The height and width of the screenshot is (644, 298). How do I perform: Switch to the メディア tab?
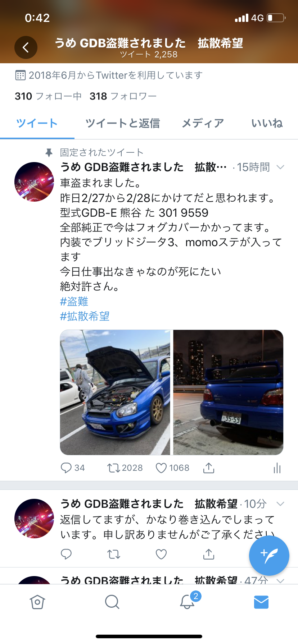203,123
